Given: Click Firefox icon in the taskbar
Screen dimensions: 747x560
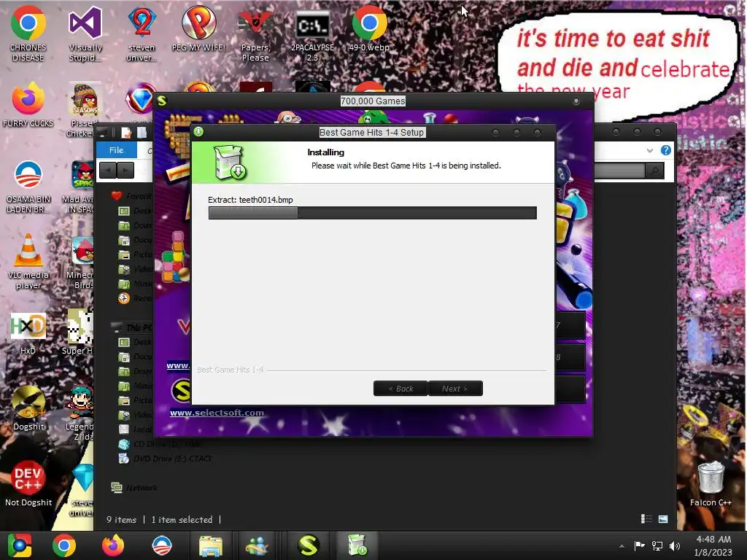Looking at the screenshot, I should 113,545.
